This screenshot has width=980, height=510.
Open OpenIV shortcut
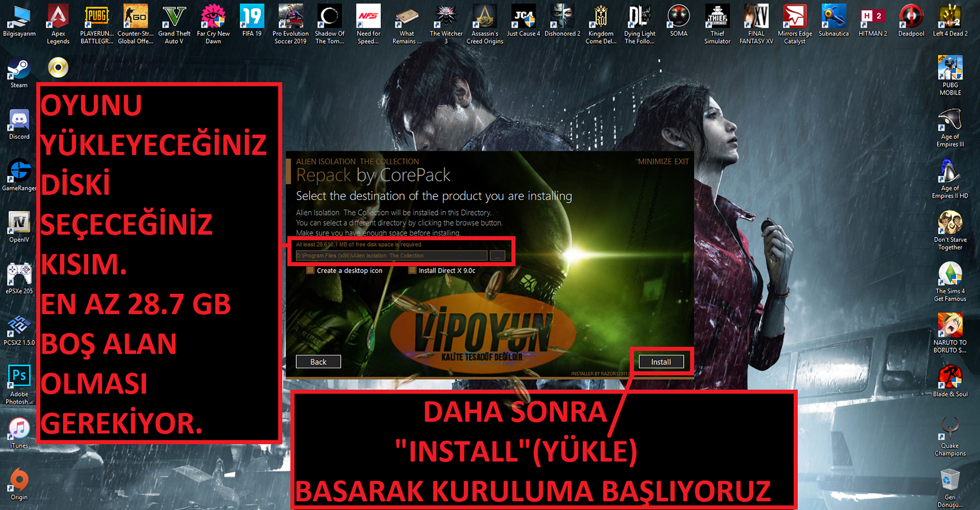coord(19,227)
